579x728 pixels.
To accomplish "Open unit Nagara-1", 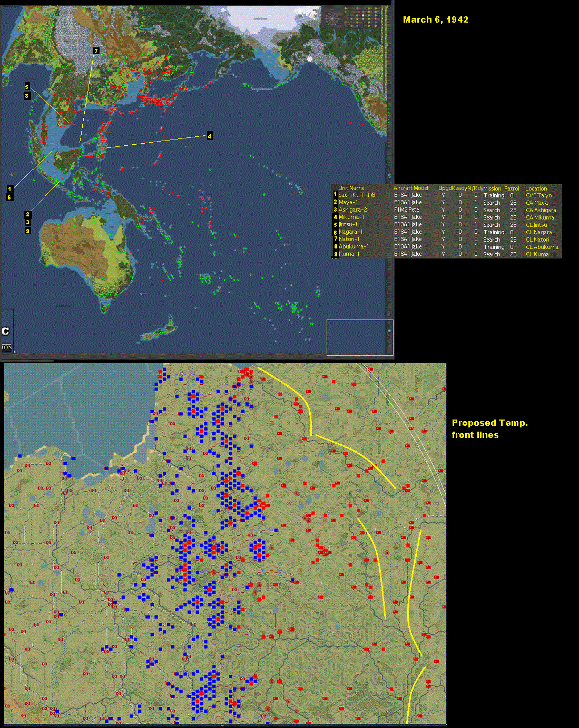I will pos(350,232).
